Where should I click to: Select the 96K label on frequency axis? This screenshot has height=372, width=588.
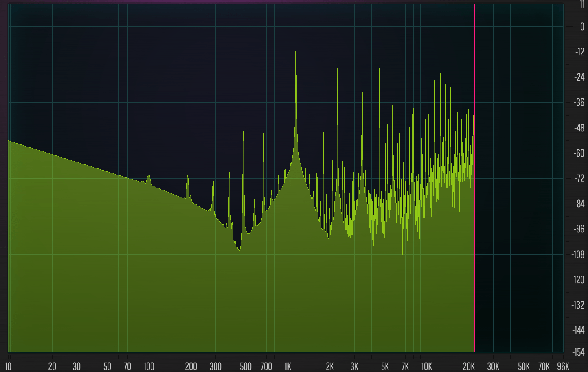(x=563, y=366)
